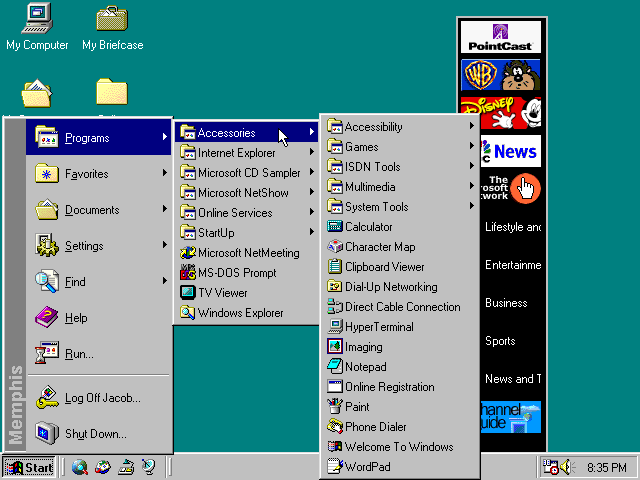Screen dimensions: 640x480
Task: Open the Channel Guide button
Action: coord(511,417)
